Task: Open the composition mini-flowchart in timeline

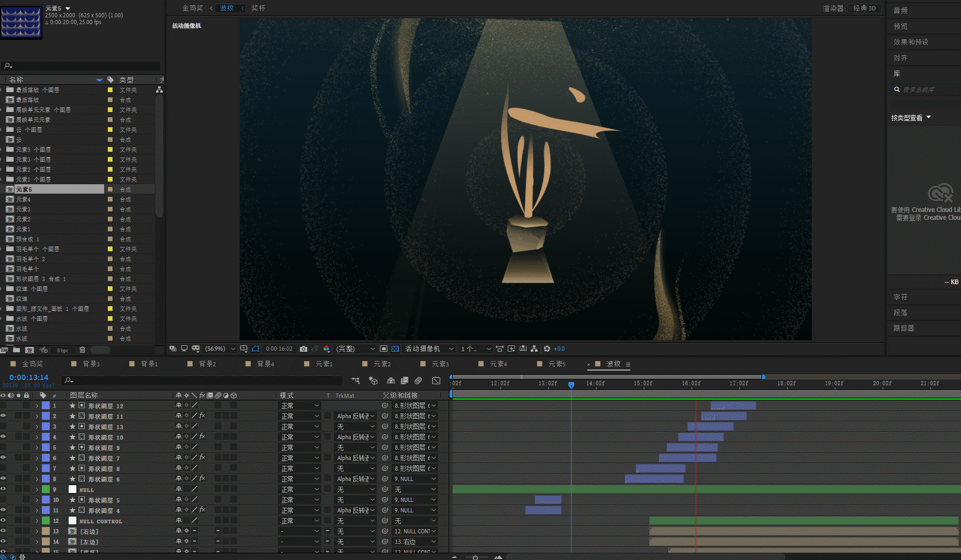Action: [x=356, y=380]
